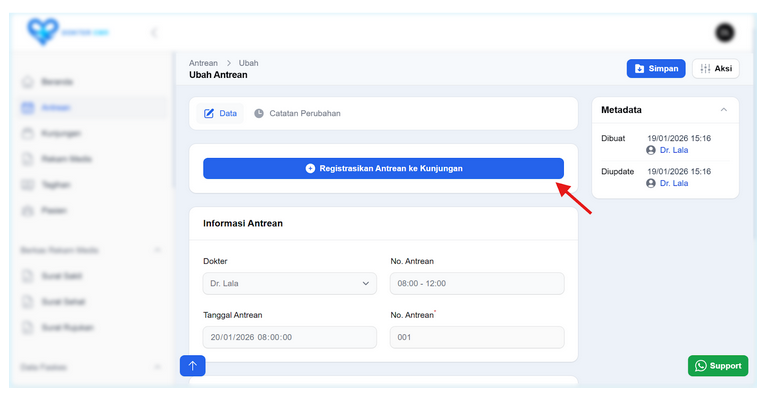Click the Informasi Antrean heading

[x=243, y=223]
